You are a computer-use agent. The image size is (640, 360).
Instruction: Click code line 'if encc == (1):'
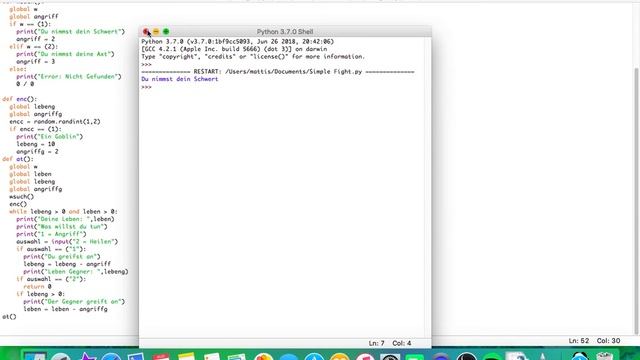35,129
